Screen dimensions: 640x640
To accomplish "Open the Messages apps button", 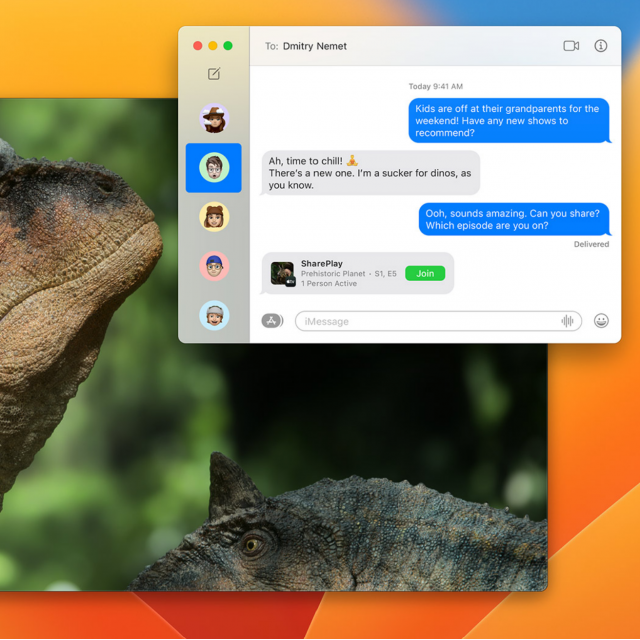I will coord(272,321).
